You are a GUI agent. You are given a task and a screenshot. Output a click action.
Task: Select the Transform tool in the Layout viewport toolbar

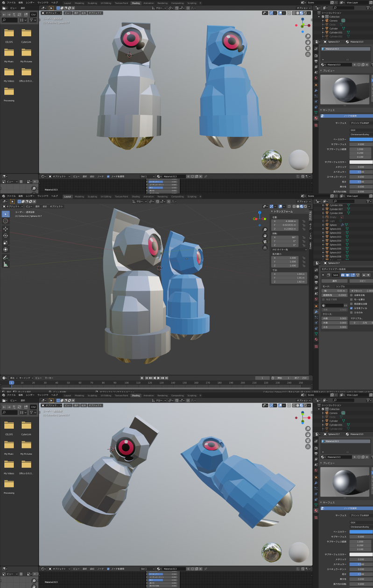point(6,250)
